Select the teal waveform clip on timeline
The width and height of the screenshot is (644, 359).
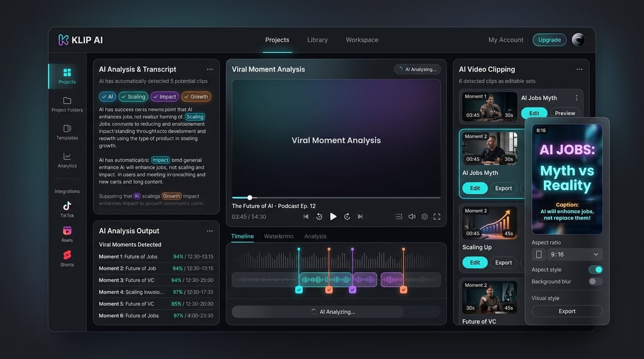click(325, 280)
